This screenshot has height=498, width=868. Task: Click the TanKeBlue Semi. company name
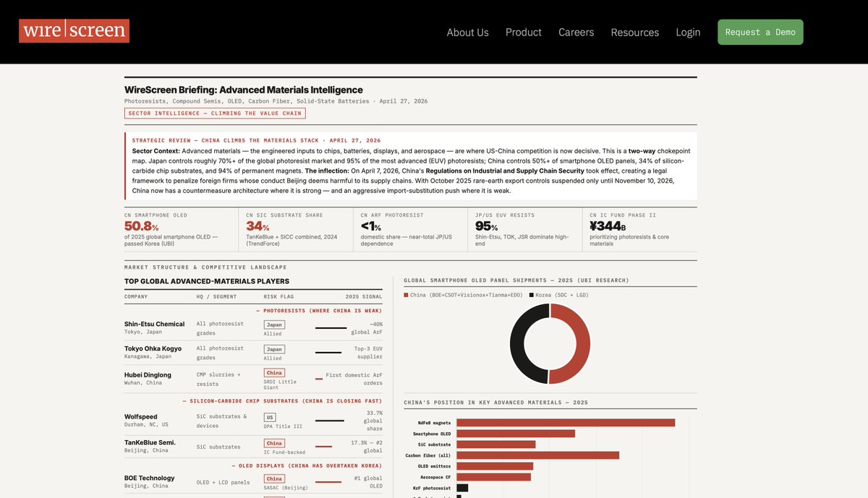(x=150, y=442)
